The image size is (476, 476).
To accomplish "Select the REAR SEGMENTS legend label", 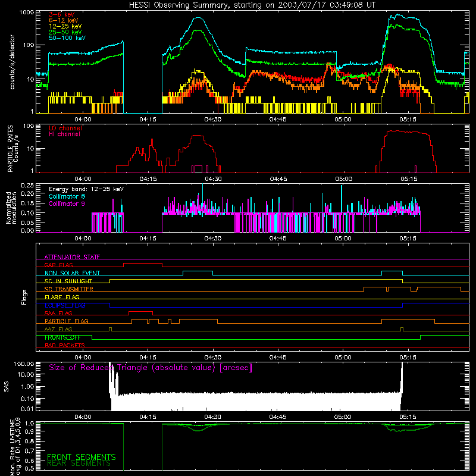I will pyautogui.click(x=79, y=464).
